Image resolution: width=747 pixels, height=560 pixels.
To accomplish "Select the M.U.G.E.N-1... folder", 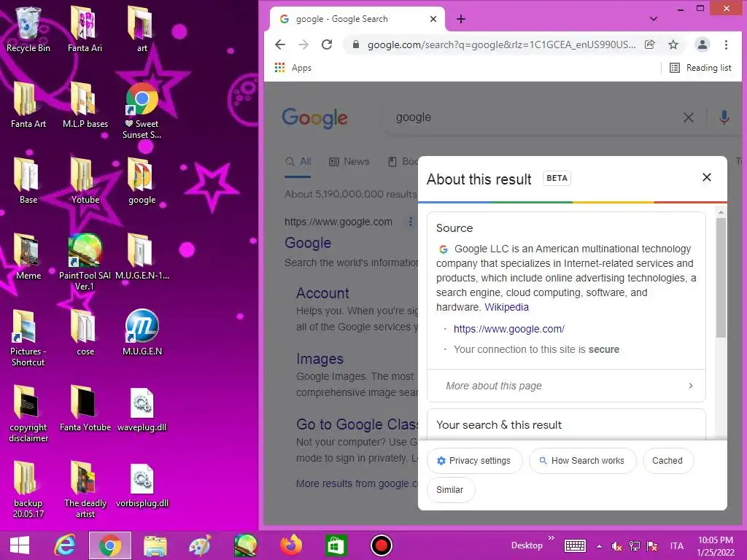I will tap(142, 257).
